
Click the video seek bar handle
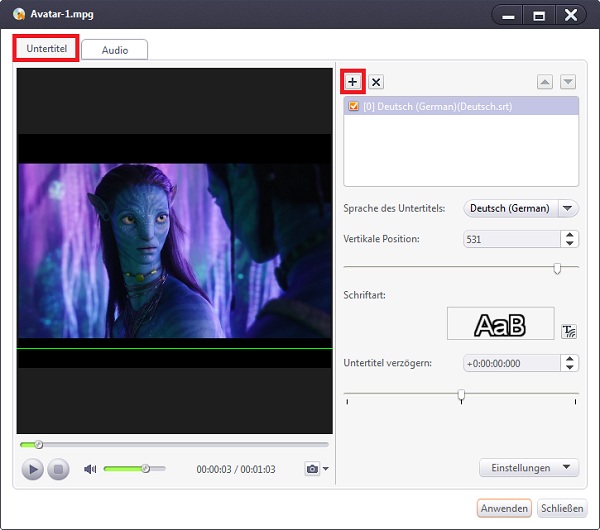38,445
